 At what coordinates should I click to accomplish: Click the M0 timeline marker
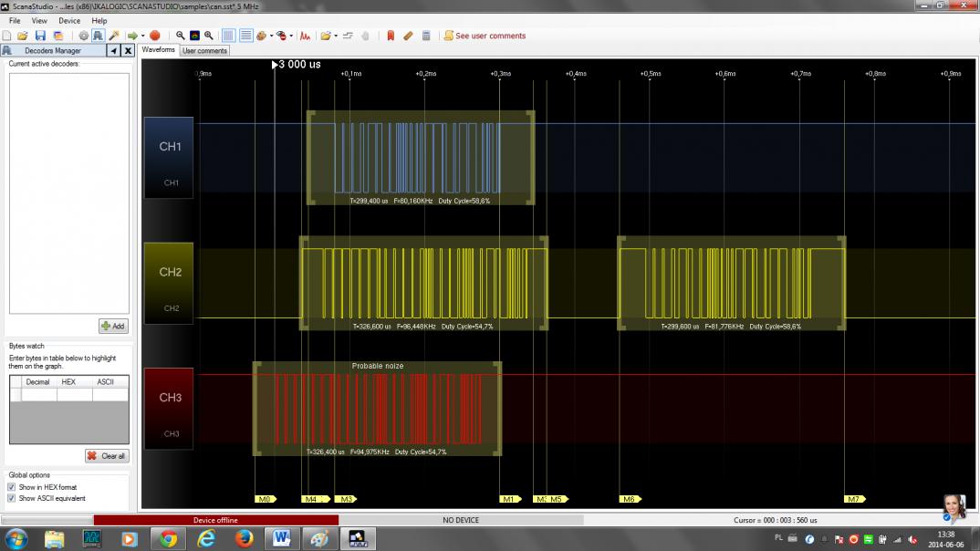(266, 499)
